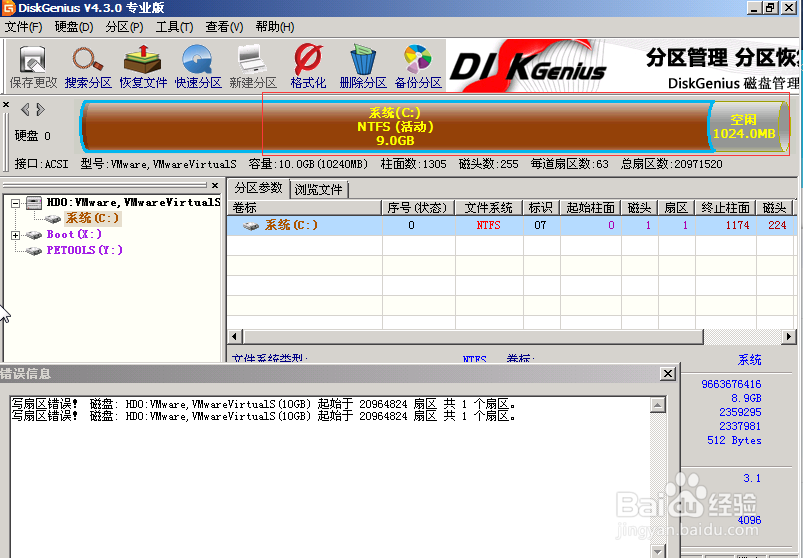Select 系统(C:) in the disk tree

[x=92, y=219]
